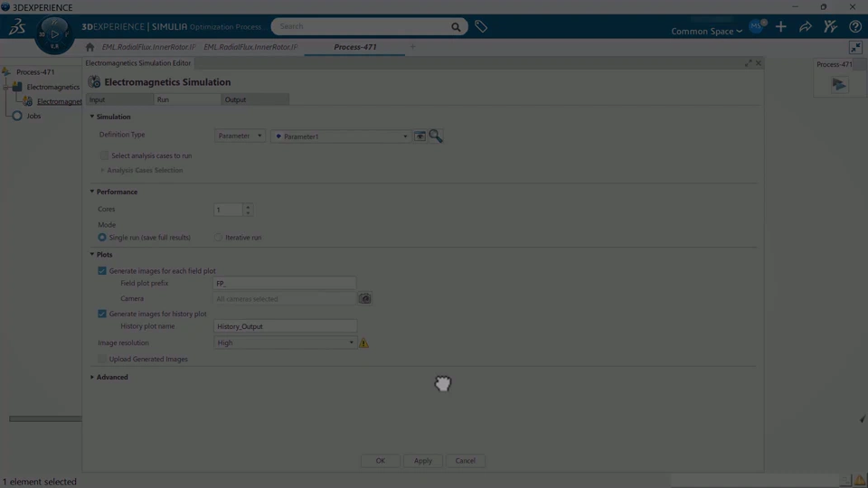The height and width of the screenshot is (488, 868).
Task: Expand the editor panel with the maximize icon
Action: (749, 63)
